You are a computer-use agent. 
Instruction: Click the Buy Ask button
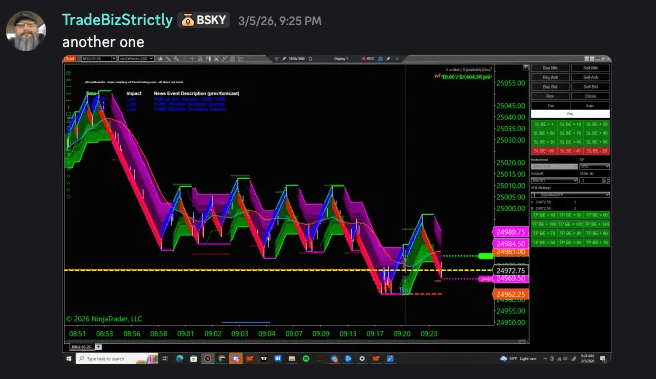click(x=550, y=77)
